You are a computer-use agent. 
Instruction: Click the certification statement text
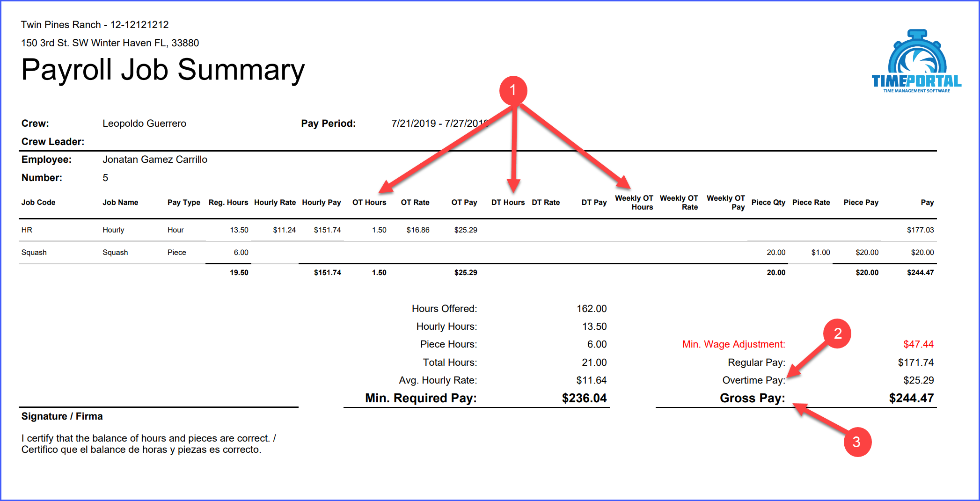pyautogui.click(x=149, y=444)
